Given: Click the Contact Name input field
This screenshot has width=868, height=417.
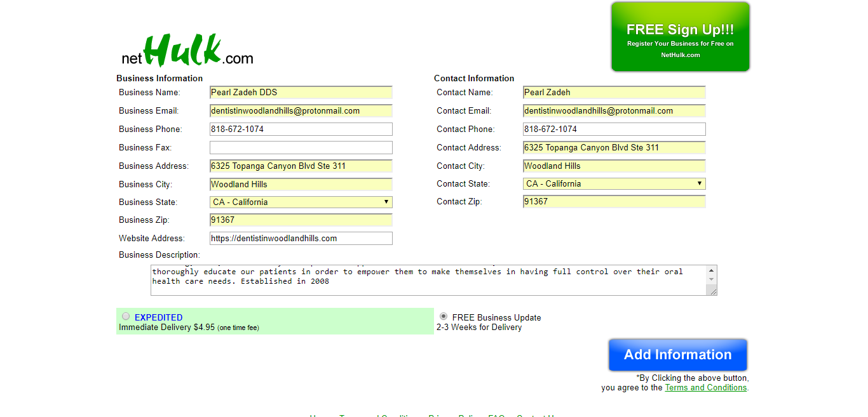Looking at the screenshot, I should (x=614, y=93).
